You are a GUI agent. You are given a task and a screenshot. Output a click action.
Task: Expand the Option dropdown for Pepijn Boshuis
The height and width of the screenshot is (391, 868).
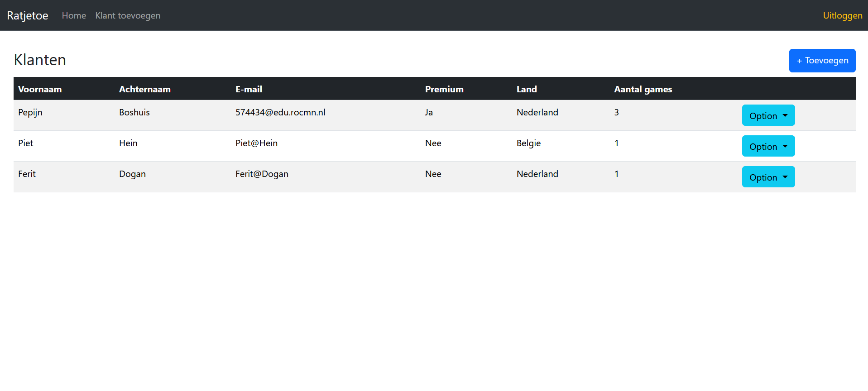click(x=768, y=115)
